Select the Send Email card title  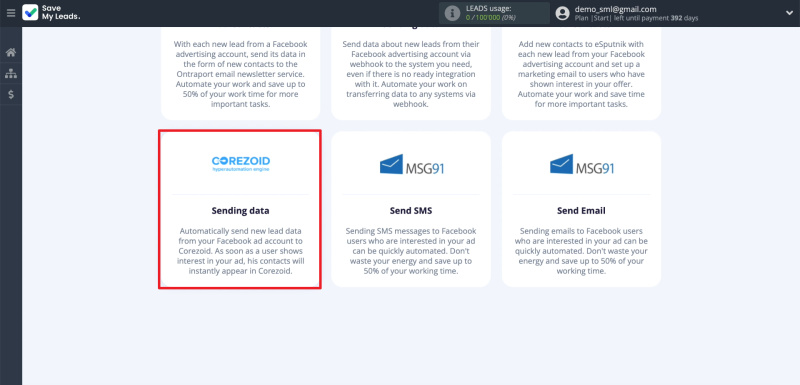point(581,210)
